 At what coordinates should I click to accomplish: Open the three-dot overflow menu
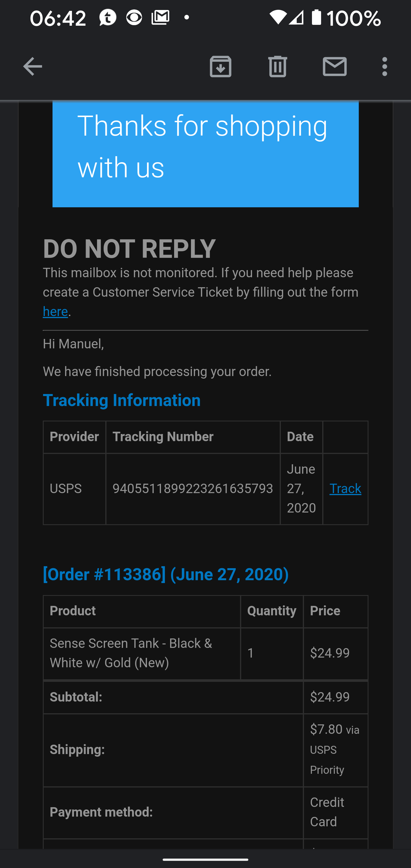tap(385, 66)
